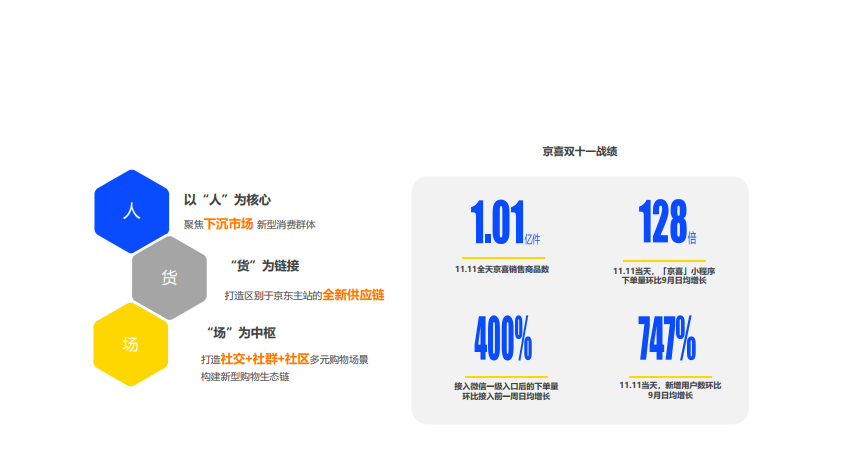The image size is (842, 467).
Task: Click the blue 人 hexagon
Action: pos(132,211)
